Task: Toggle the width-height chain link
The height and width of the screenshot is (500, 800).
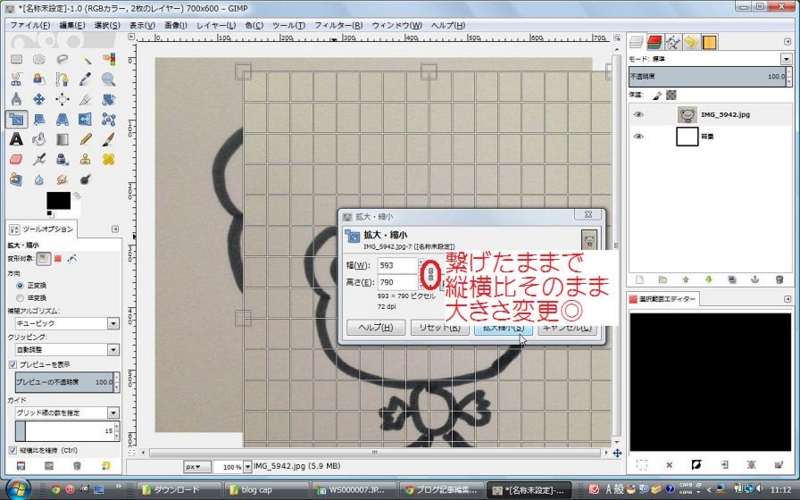Action: (430, 274)
